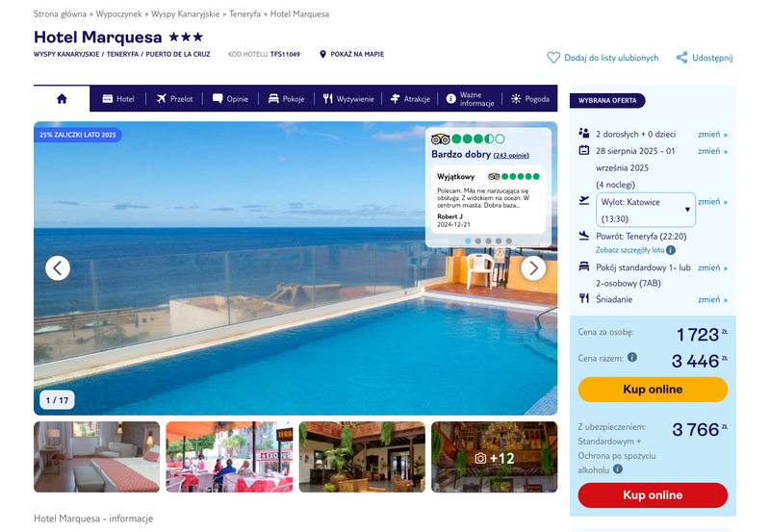Click info icon beside alkoholu insurance text
The height and width of the screenshot is (532, 770).
click(618, 469)
